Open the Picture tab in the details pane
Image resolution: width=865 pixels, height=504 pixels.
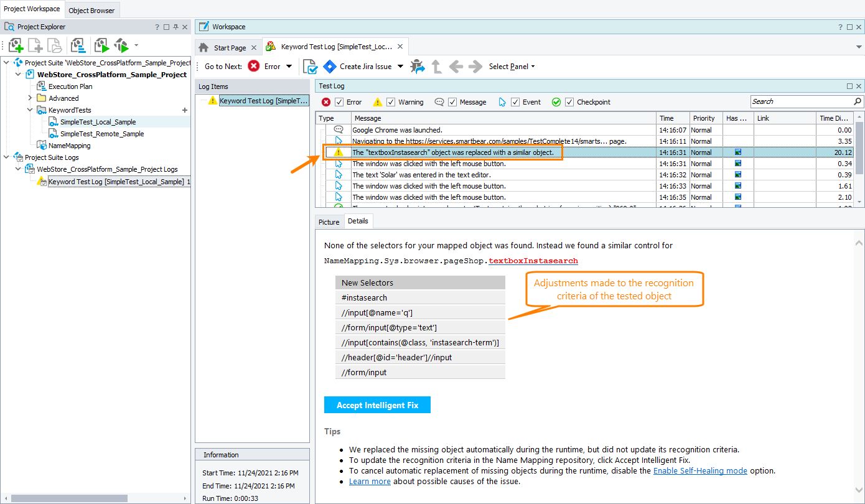pos(329,221)
